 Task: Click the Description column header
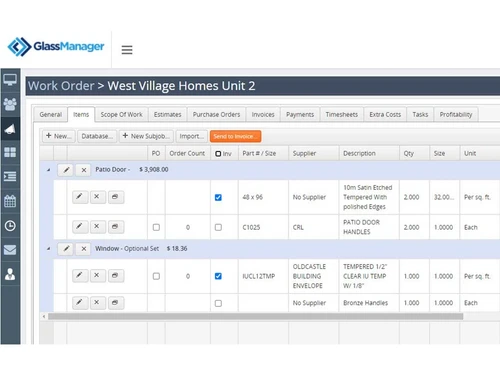tap(369, 153)
